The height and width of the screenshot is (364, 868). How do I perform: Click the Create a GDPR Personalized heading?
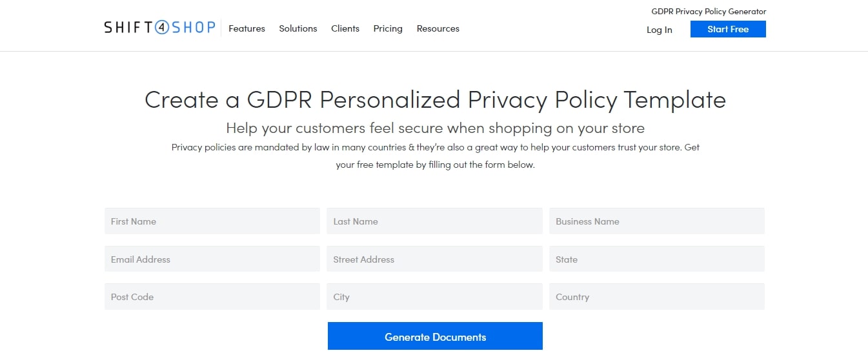coord(435,100)
